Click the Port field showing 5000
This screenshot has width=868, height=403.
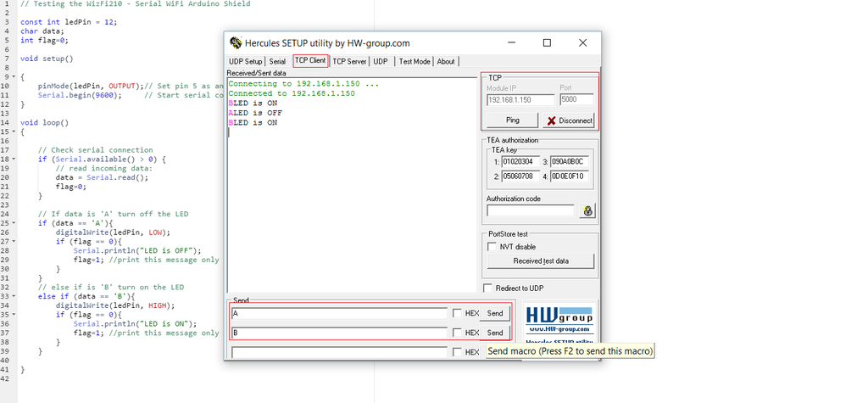click(576, 100)
